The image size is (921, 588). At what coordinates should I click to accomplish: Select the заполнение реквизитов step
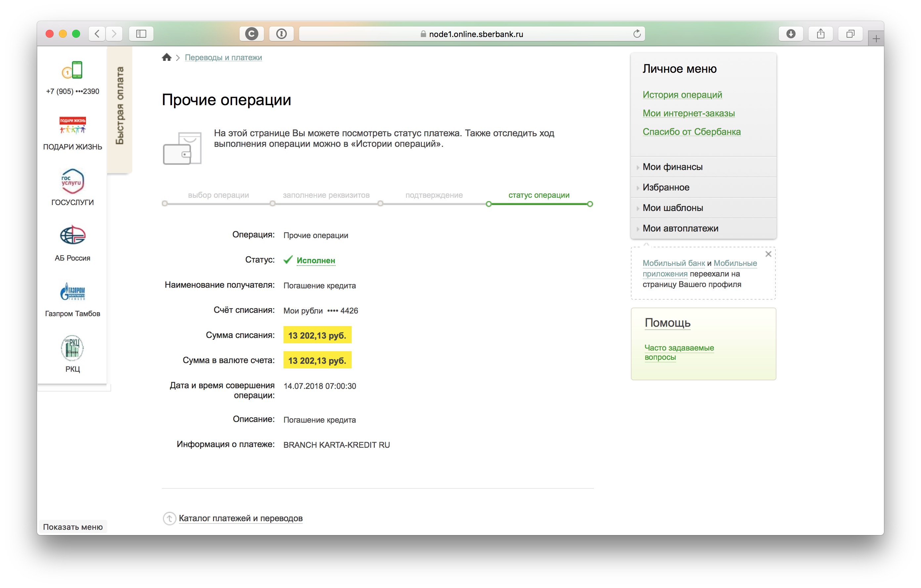326,195
